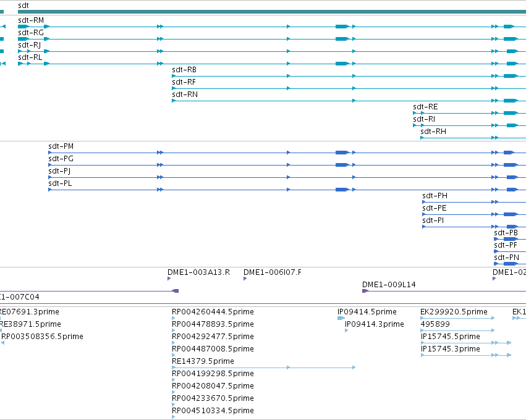Select the sdt-RJ transcript label
The image size is (526, 420).
tap(30, 45)
